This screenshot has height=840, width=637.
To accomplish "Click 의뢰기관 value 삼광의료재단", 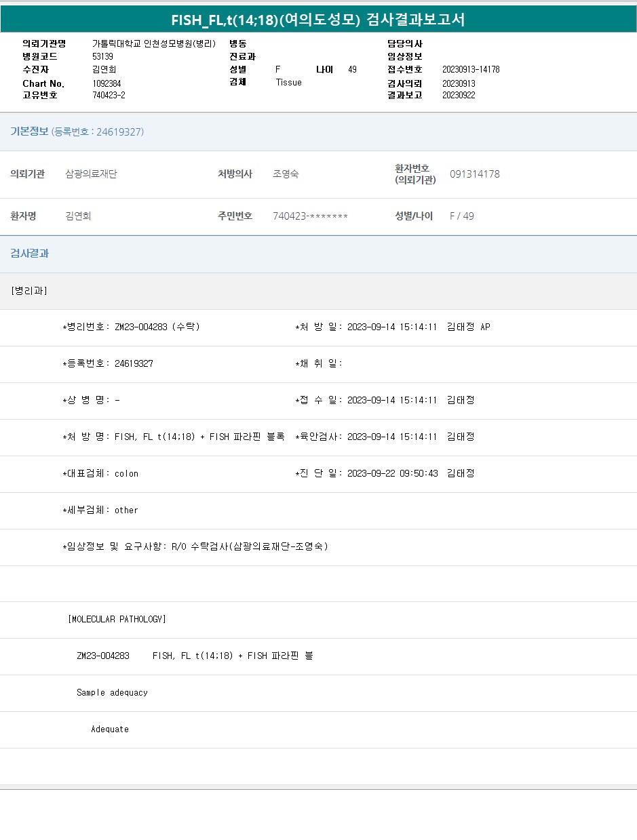I will [x=91, y=174].
